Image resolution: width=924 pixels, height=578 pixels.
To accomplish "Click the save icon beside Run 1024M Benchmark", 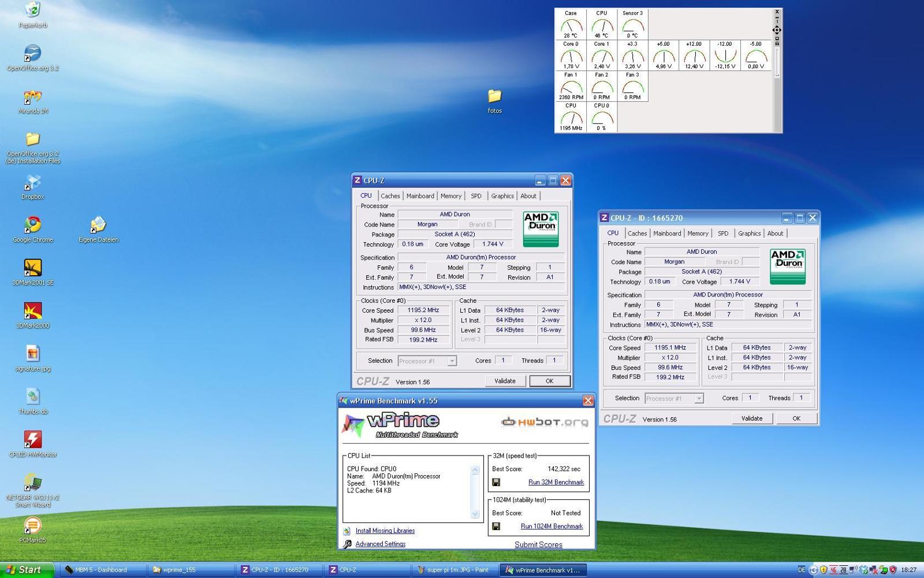I will point(496,527).
